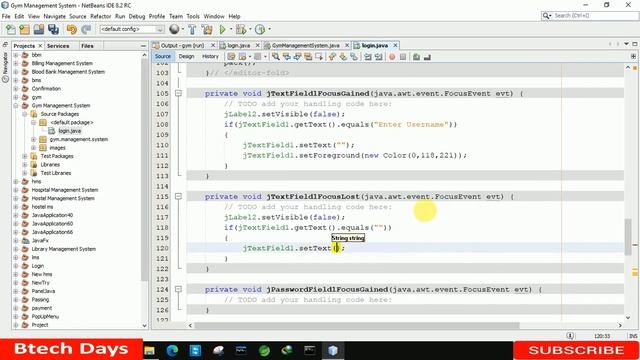Minimize the Projects panel group
This screenshot has height=360, width=640.
click(x=143, y=46)
